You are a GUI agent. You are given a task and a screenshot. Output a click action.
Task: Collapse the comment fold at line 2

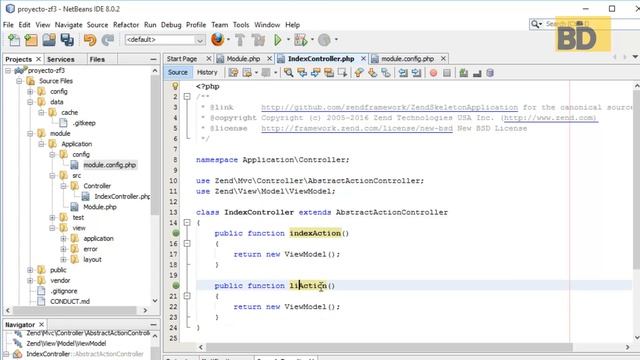point(187,97)
